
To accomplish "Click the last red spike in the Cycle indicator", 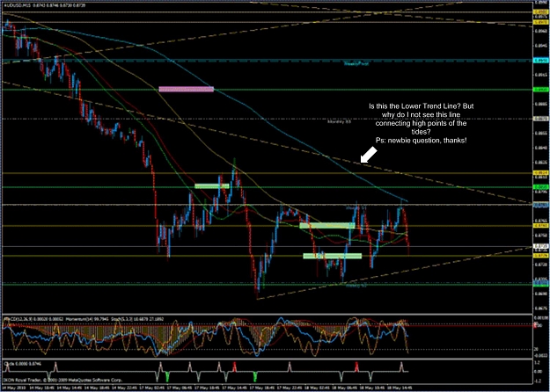I will coord(356,367).
